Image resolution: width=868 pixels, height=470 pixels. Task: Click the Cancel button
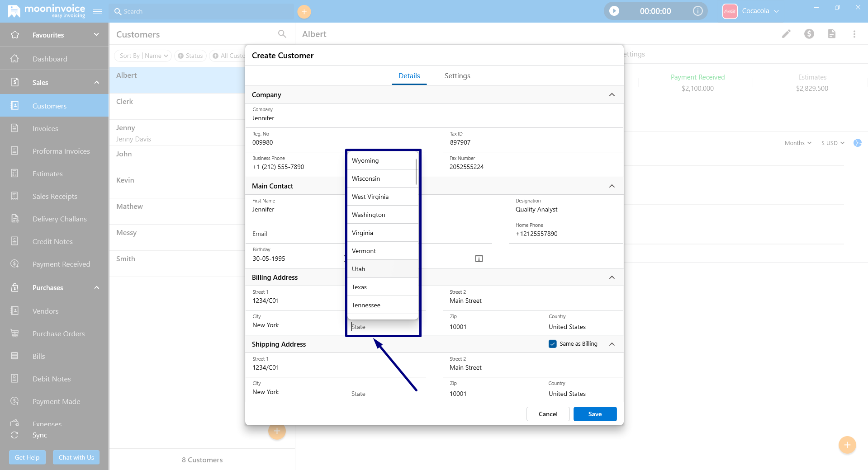point(548,414)
